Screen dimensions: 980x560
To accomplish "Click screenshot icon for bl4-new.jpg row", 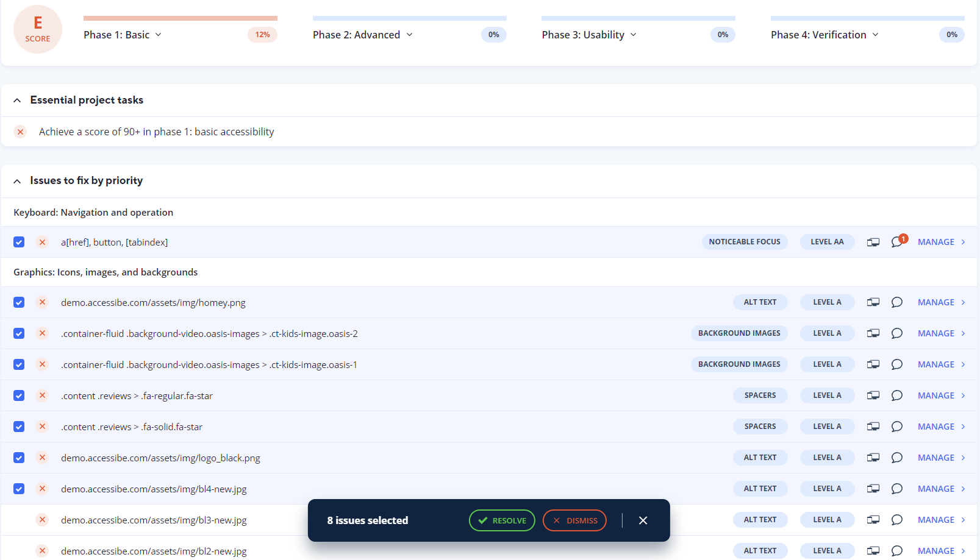I will coord(873,489).
